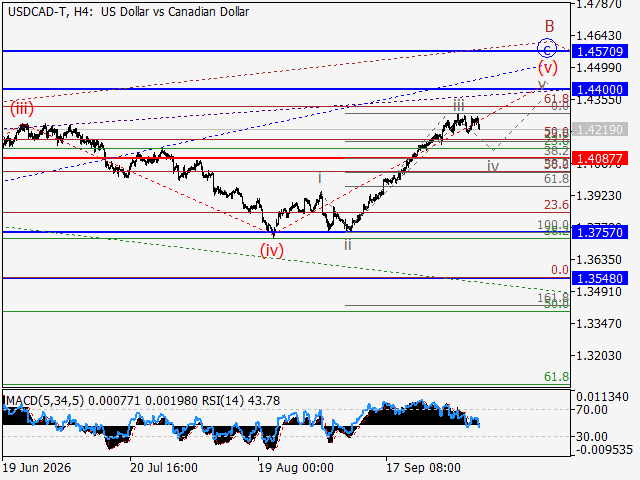
Task: Select the brown B wave label
Action: pos(549,27)
